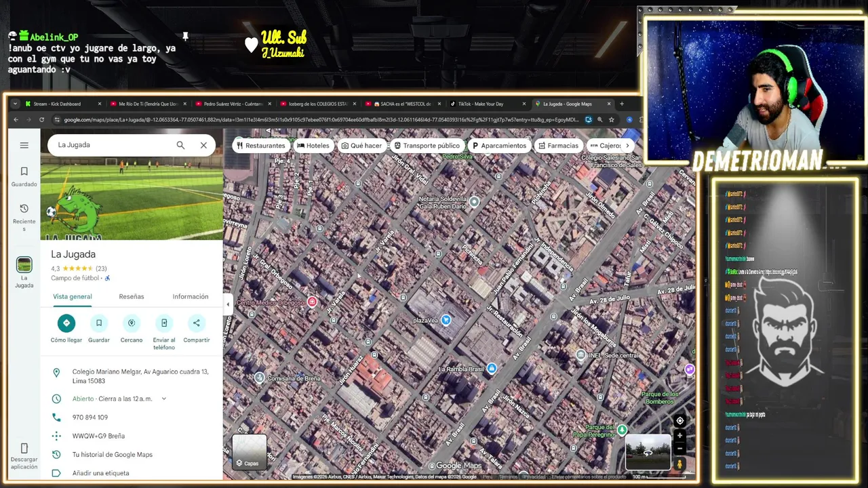This screenshot has height=488, width=868.
Task: Open the tab search dropdown arrow
Action: [16, 104]
